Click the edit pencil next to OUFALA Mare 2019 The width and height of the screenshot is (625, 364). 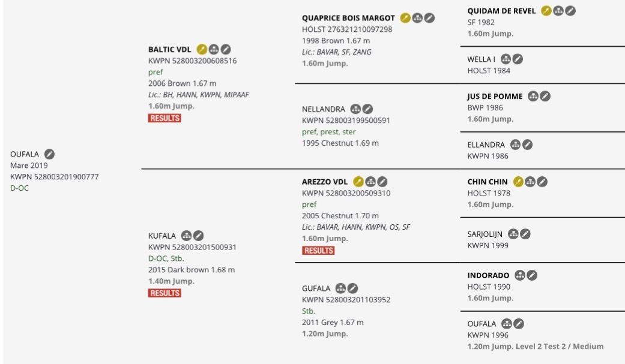pos(49,154)
